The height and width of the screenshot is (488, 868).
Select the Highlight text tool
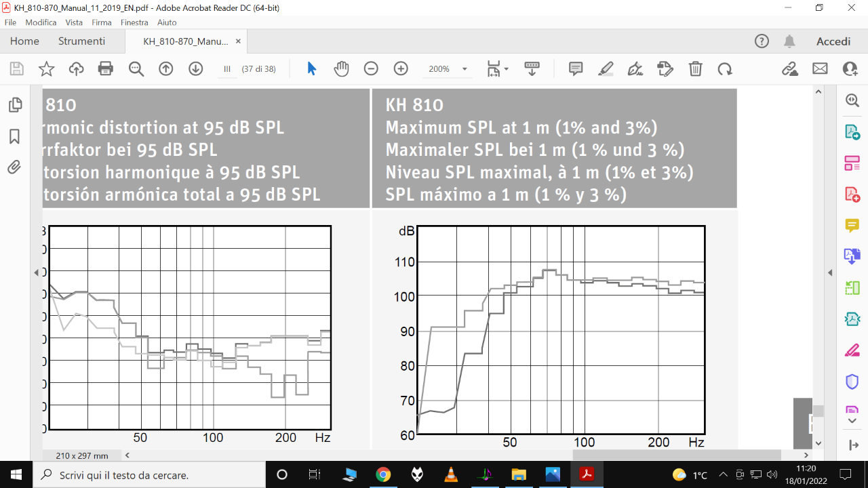(x=606, y=68)
